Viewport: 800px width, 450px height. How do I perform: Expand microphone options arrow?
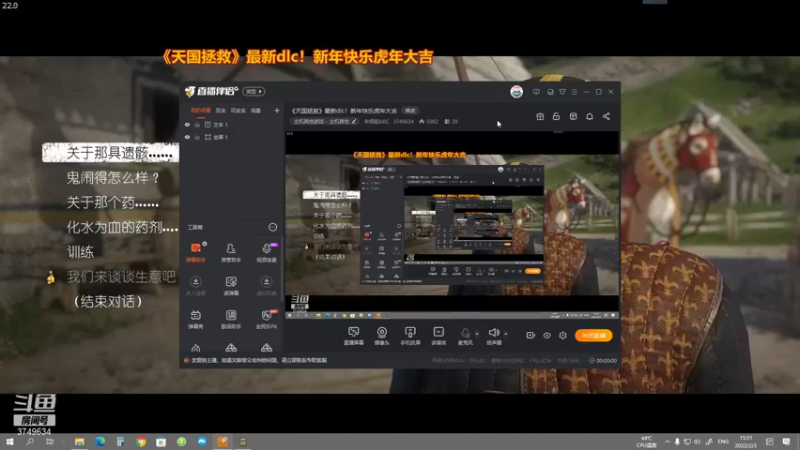click(x=477, y=334)
